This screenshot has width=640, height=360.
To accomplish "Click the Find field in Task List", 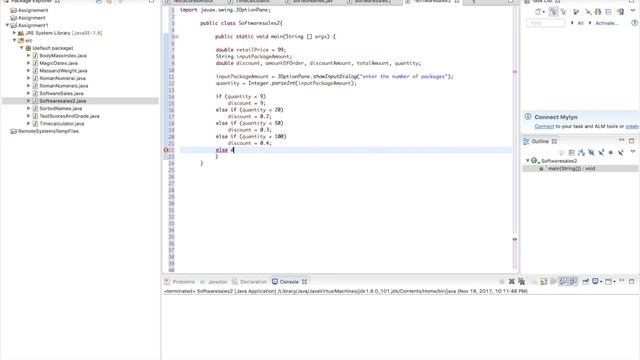I will [x=545, y=23].
